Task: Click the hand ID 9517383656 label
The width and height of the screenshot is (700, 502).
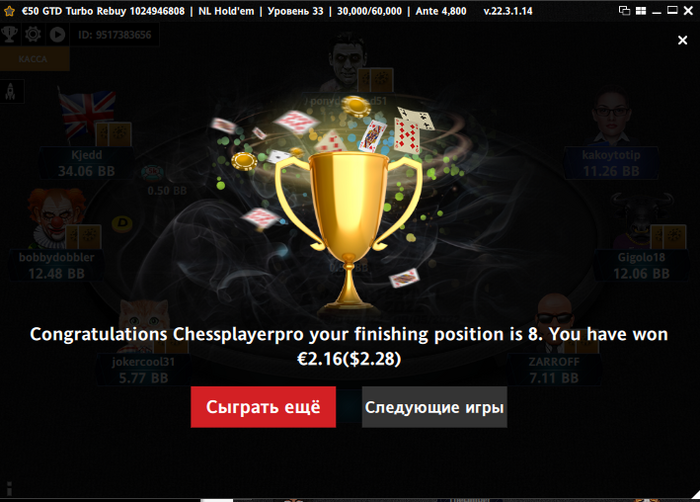Action: [115, 35]
